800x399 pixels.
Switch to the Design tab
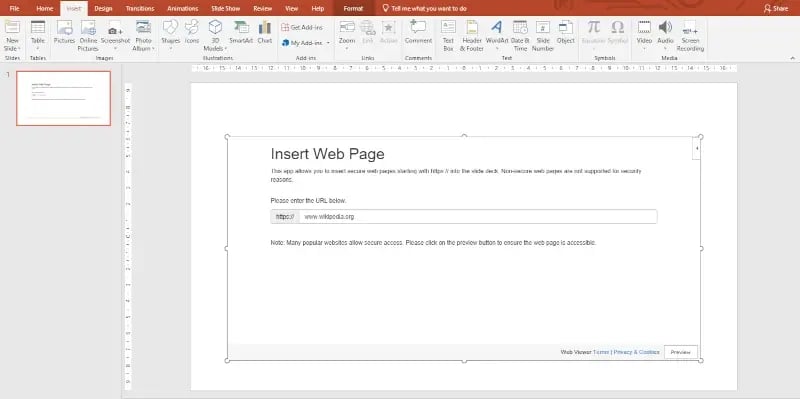click(103, 9)
